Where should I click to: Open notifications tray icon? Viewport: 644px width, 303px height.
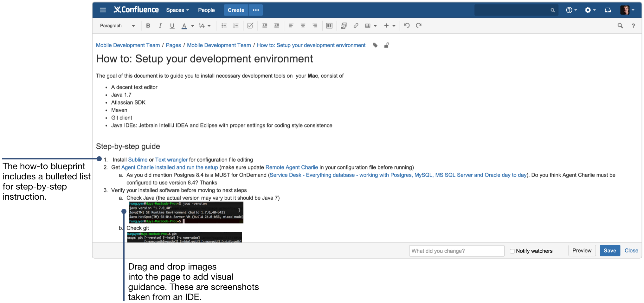tap(608, 10)
